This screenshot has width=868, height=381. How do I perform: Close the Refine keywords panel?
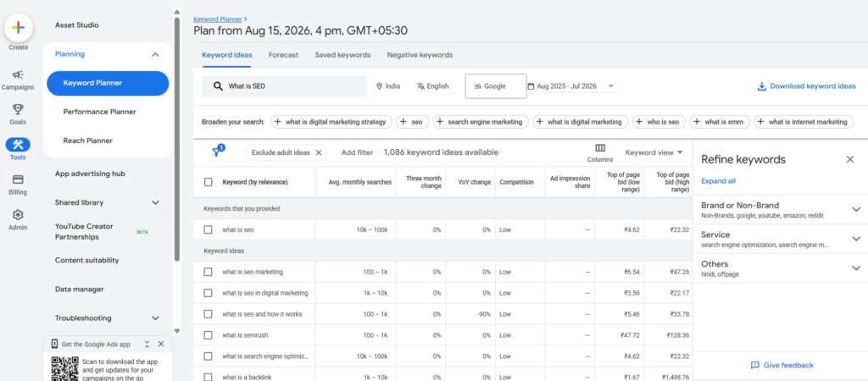click(x=849, y=159)
